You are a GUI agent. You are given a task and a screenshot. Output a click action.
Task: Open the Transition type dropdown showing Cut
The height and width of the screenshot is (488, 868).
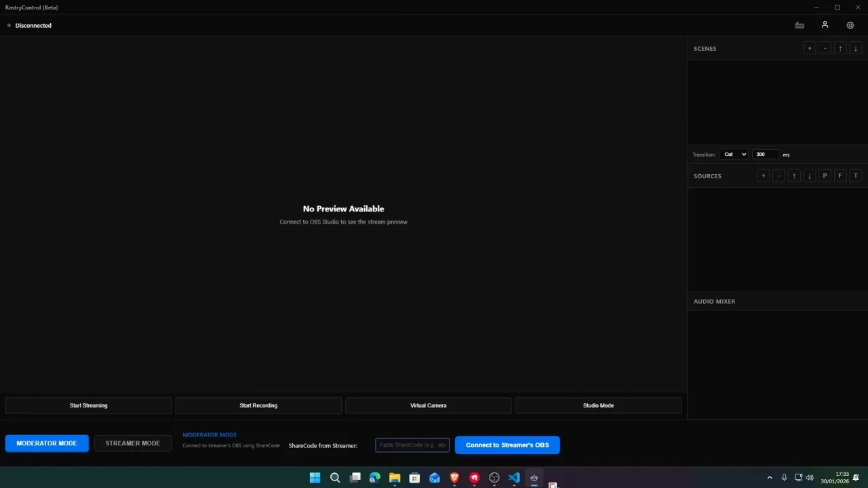[734, 155]
